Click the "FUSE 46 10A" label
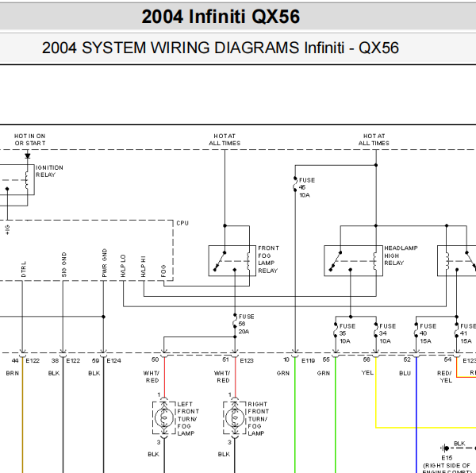476x473 pixels. pyautogui.click(x=307, y=187)
